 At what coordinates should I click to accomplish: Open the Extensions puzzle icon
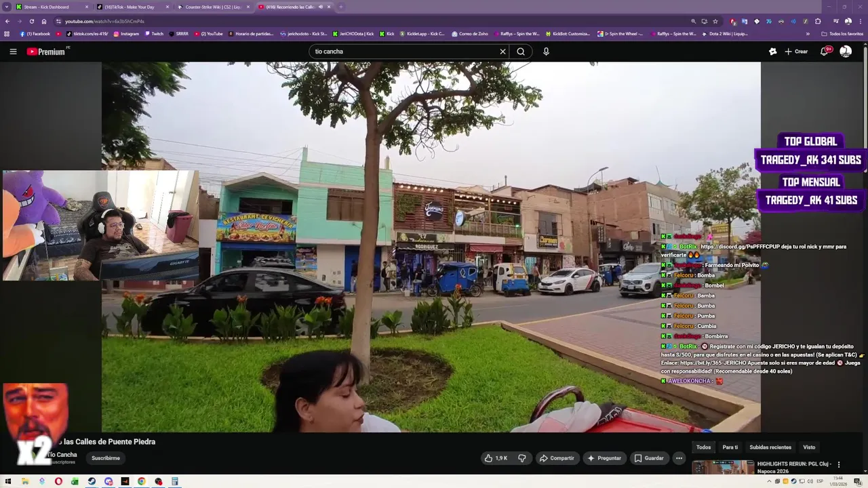(x=818, y=21)
